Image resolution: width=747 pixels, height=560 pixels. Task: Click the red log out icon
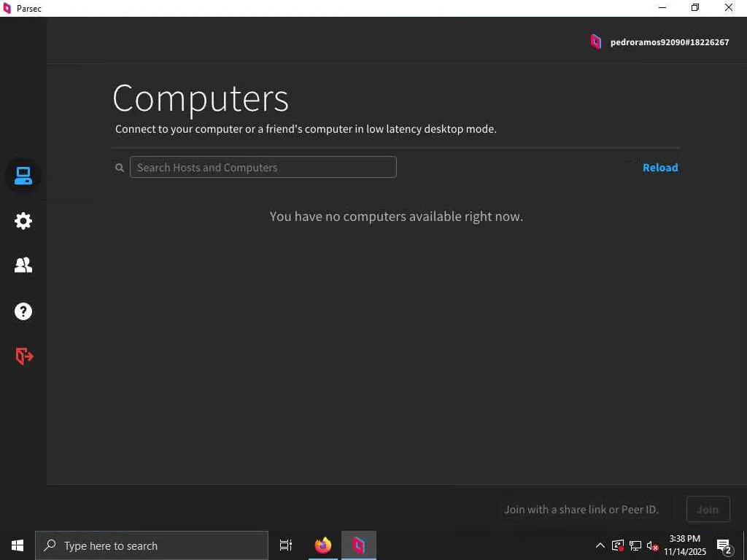pyautogui.click(x=24, y=356)
